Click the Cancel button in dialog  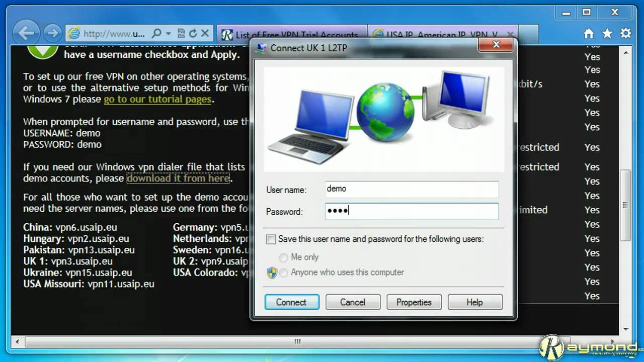coord(353,302)
